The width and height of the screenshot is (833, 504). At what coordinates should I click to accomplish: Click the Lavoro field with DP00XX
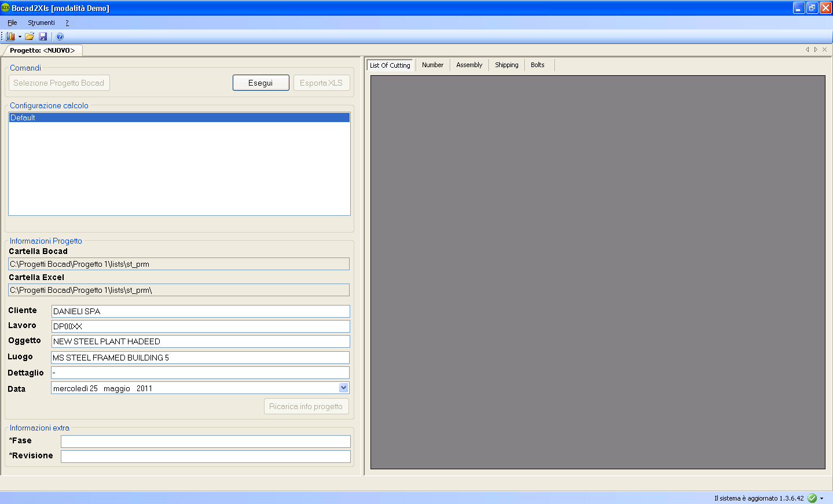click(x=200, y=326)
